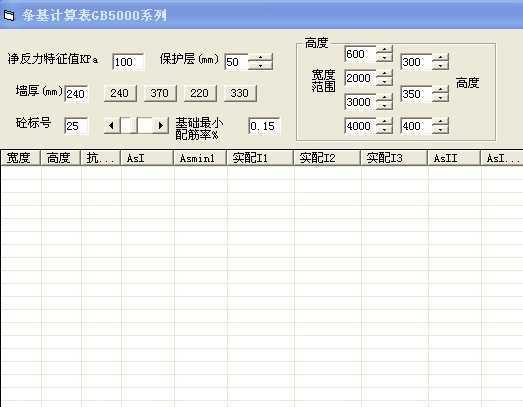Set wall thickness with the 220 button
Image resolution: width=523 pixels, height=407 pixels.
(200, 93)
